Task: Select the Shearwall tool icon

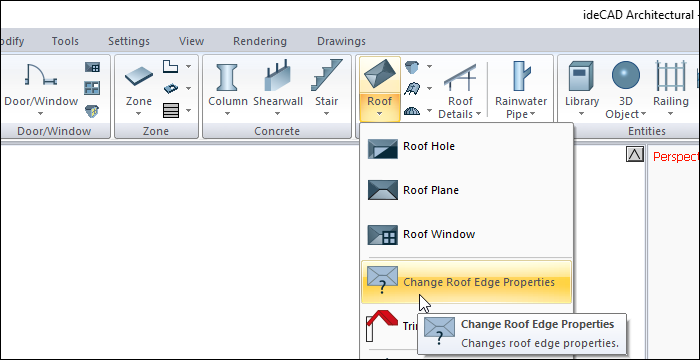Action: (x=277, y=76)
